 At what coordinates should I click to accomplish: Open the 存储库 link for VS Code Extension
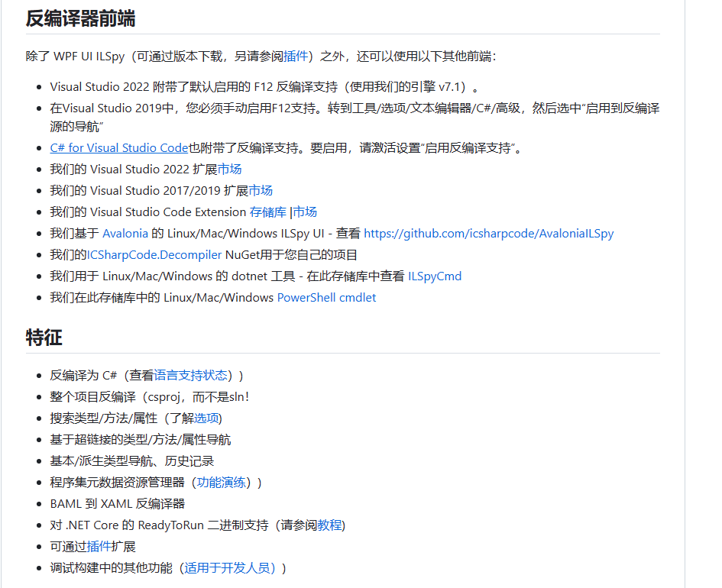268,212
